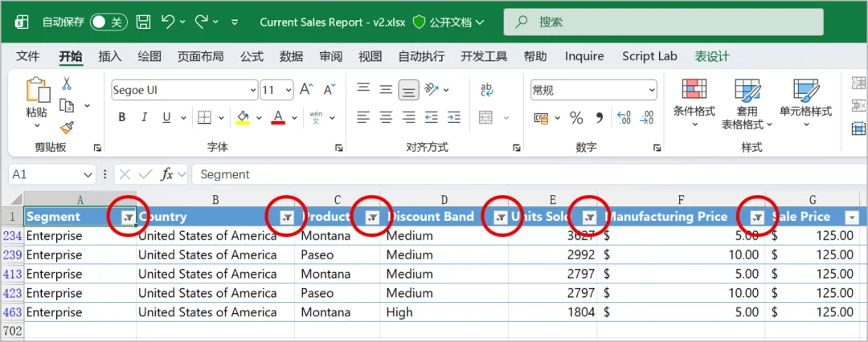Click the Redo arrow icon
Screen dimensions: 868x342
tap(202, 22)
